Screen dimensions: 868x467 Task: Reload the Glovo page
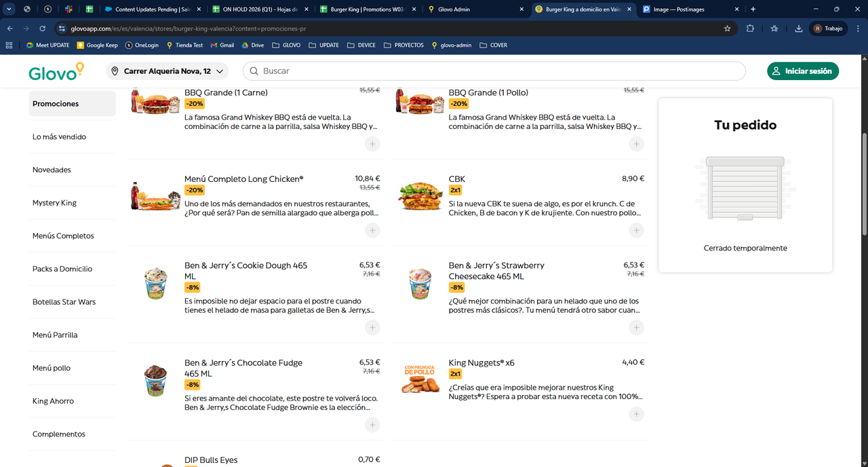[x=42, y=29]
